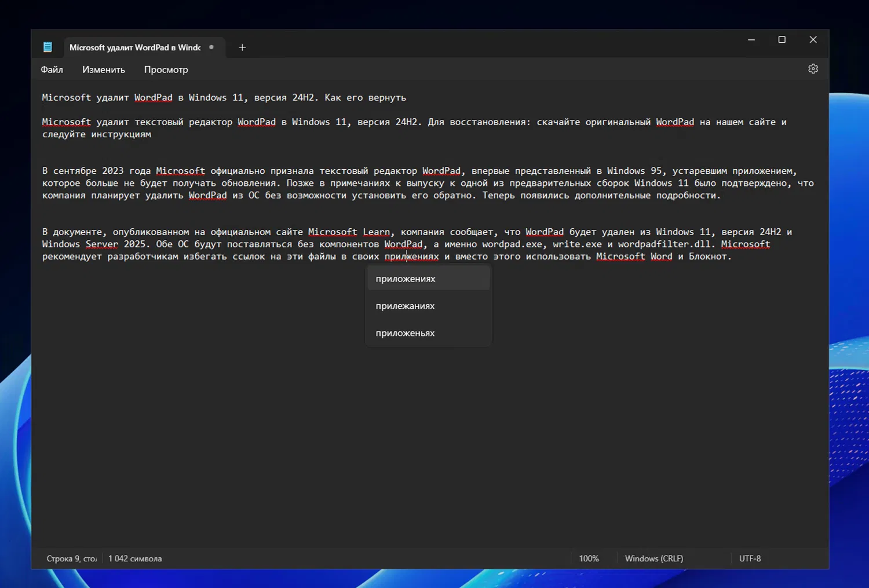The height and width of the screenshot is (588, 869).
Task: Click the word 'Блокнот' at paragraph end
Action: click(x=707, y=257)
